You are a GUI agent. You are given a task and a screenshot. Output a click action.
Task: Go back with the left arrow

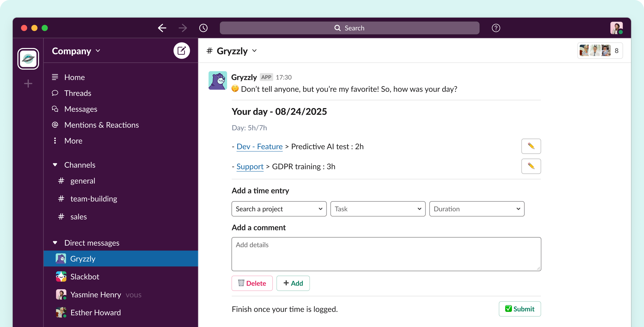162,28
